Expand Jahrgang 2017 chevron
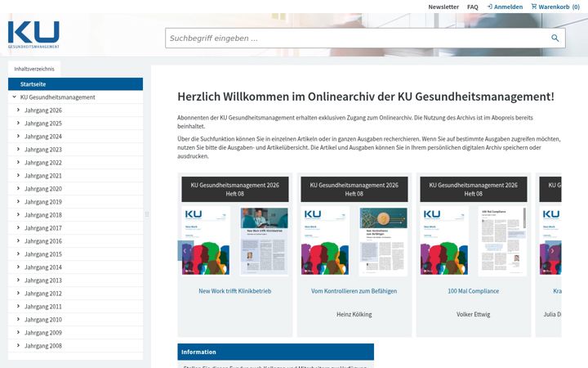The width and height of the screenshot is (588, 368). 18,228
